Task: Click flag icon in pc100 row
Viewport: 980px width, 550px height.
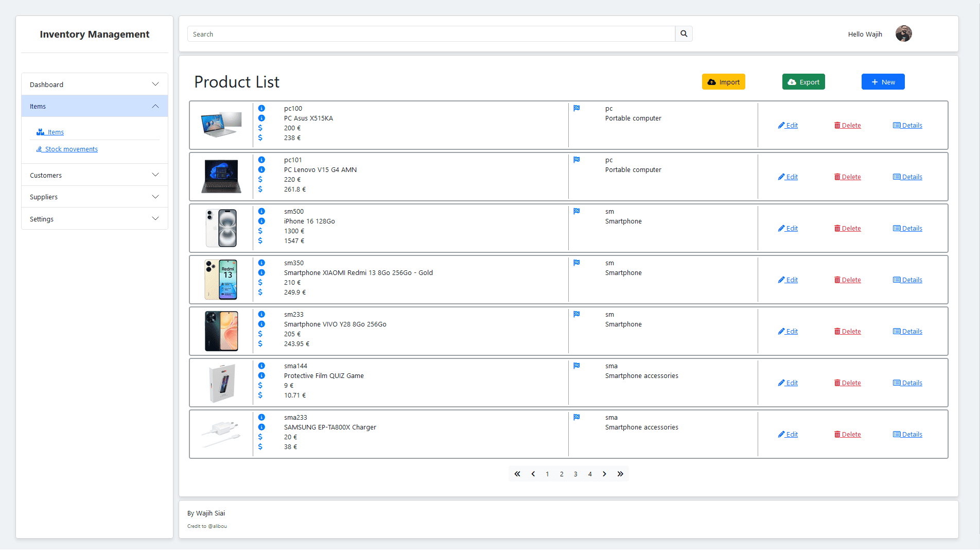Action: [576, 109]
